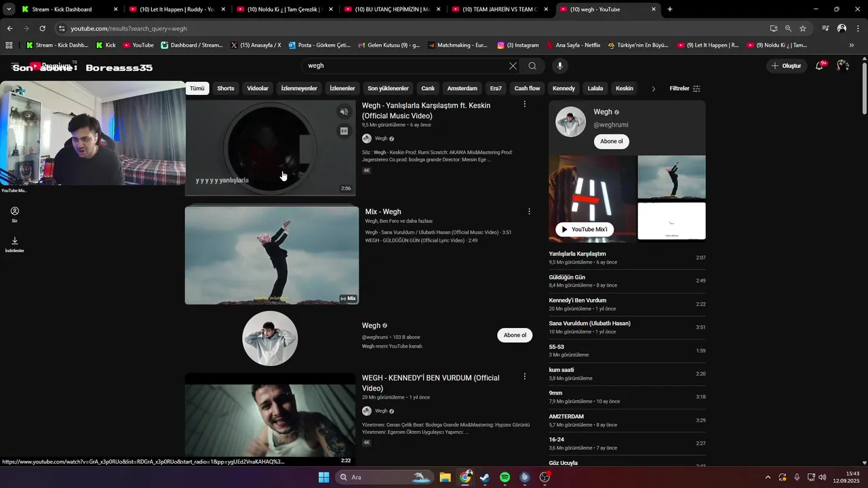Viewport: 868px width, 488px height.
Task: Open OBS Studio from the taskbar
Action: click(x=545, y=477)
